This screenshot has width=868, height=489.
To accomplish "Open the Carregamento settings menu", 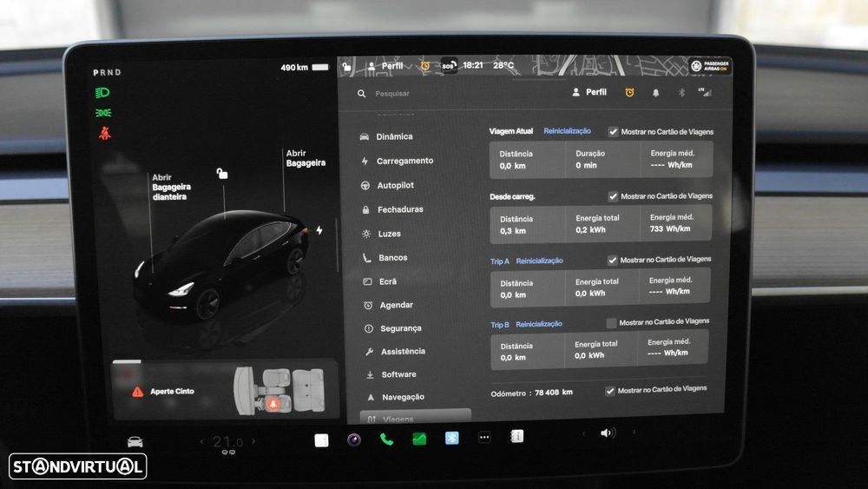I will click(397, 161).
